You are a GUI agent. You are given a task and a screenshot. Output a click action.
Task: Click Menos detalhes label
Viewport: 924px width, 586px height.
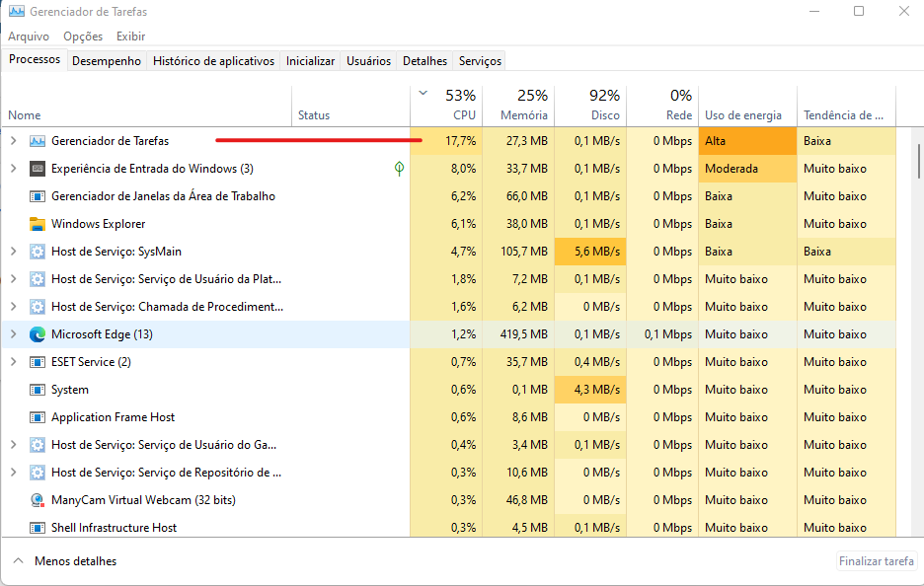tap(75, 561)
